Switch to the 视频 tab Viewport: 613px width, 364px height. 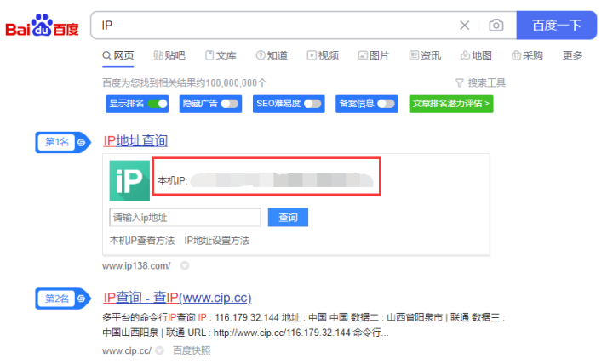[x=323, y=55]
